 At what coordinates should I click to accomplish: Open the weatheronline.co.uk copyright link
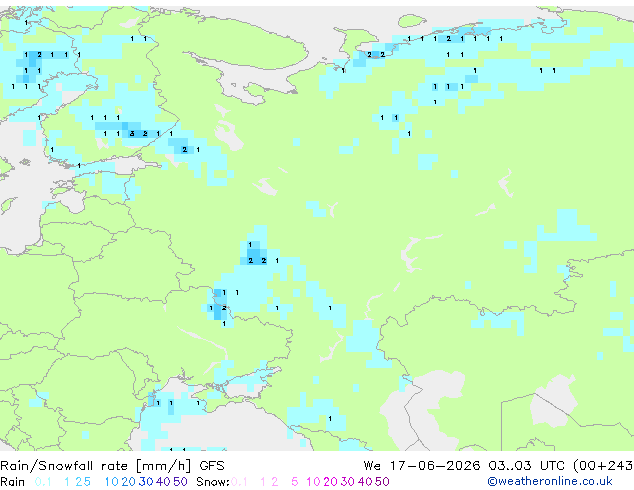(x=550, y=481)
